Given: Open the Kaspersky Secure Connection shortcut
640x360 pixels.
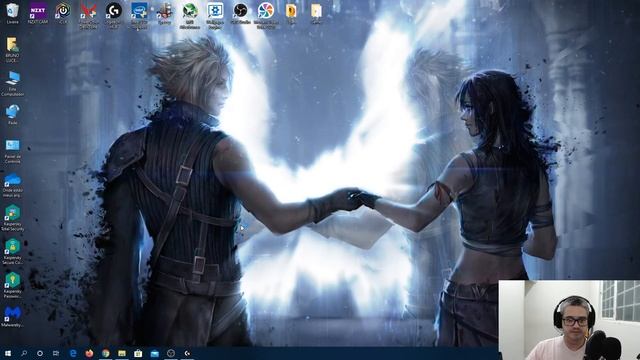Looking at the screenshot, I should [12, 252].
